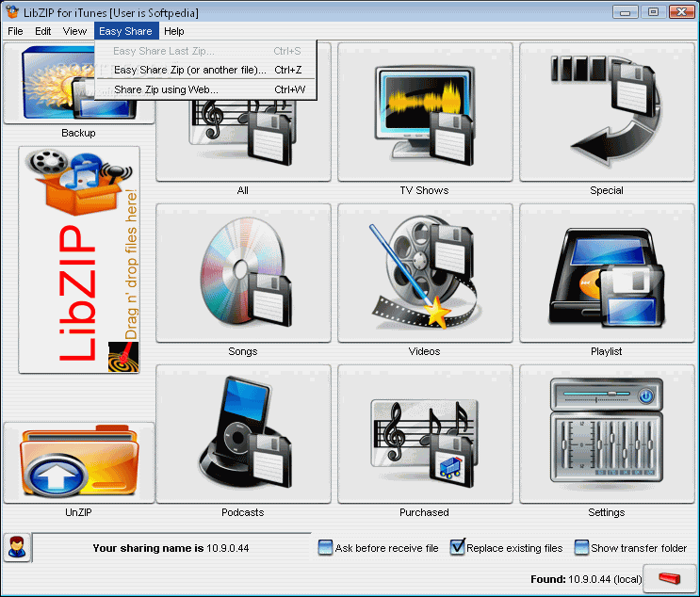The height and width of the screenshot is (597, 700).
Task: Click the Settings caption
Action: (606, 512)
